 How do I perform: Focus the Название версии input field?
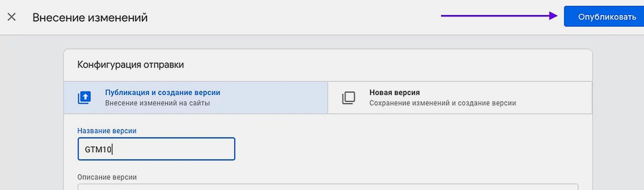point(156,149)
